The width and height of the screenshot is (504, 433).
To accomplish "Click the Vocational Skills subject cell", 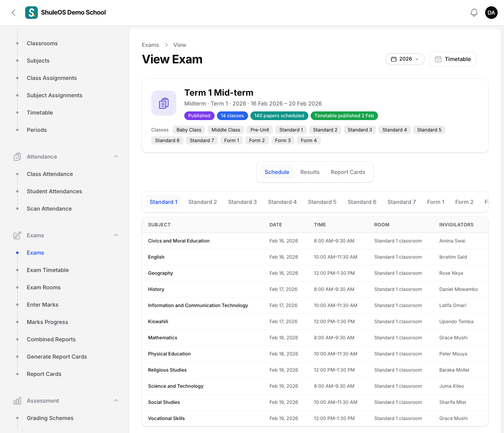I will tap(166, 418).
